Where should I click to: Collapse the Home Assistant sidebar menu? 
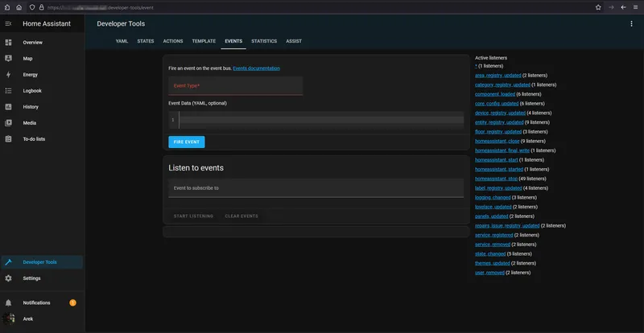8,24
